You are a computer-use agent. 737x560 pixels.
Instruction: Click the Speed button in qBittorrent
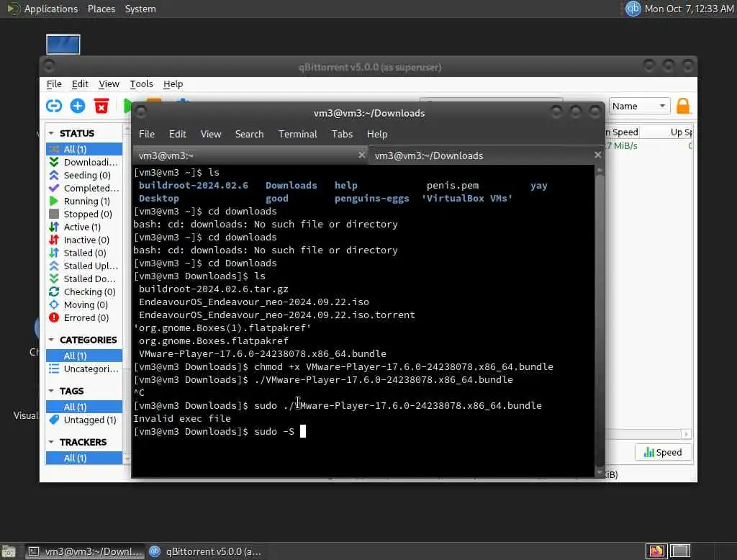pyautogui.click(x=663, y=452)
